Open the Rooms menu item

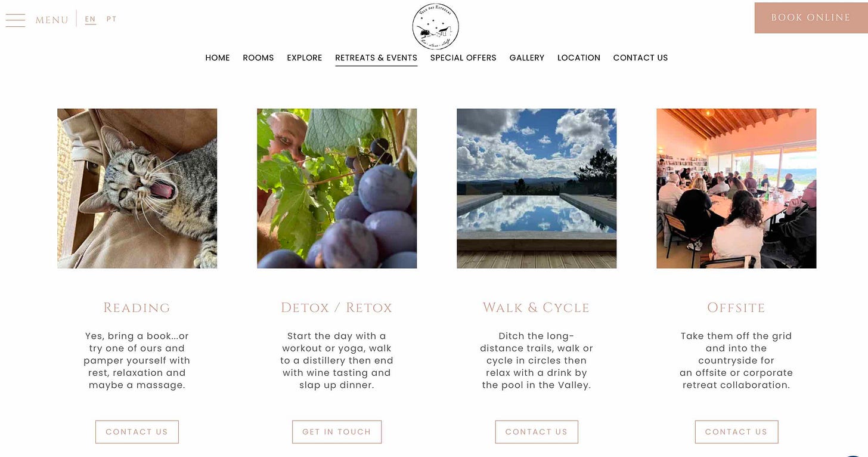[258, 58]
